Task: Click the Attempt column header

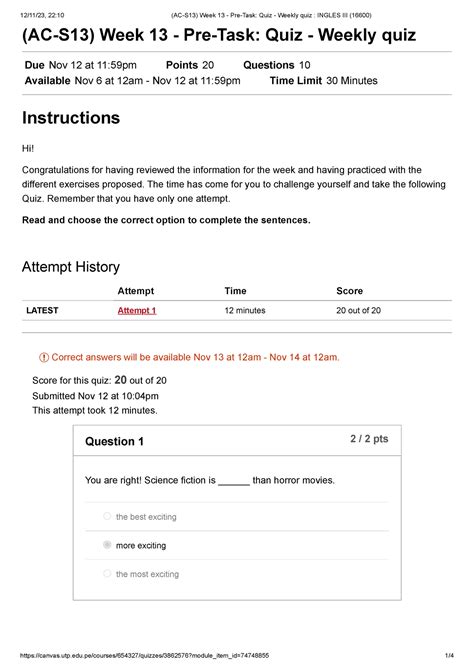Action: 135,291
